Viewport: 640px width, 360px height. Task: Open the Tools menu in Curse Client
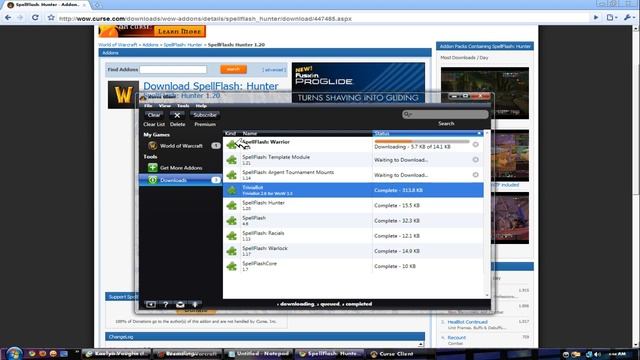(183, 106)
